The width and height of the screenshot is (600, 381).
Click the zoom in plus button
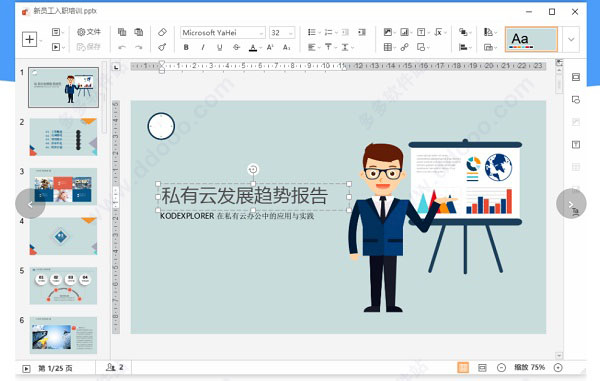[558, 368]
